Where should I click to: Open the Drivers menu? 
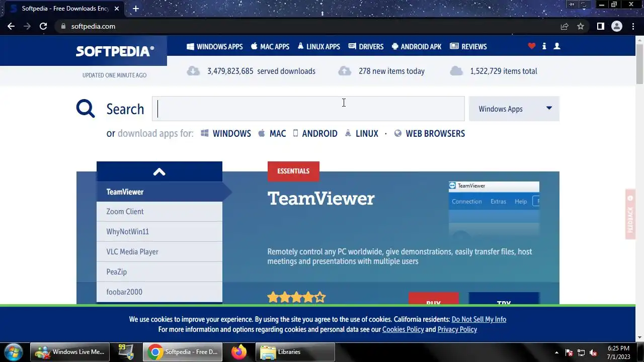(x=366, y=46)
